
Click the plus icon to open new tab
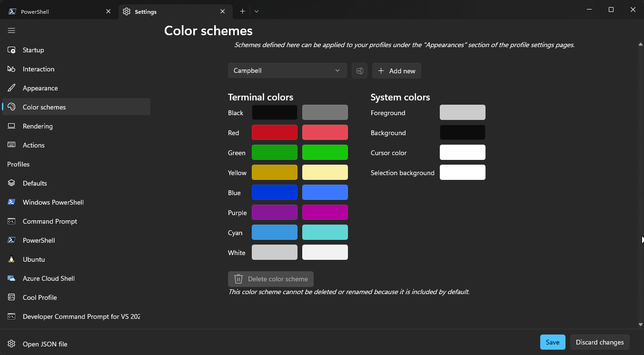point(242,11)
